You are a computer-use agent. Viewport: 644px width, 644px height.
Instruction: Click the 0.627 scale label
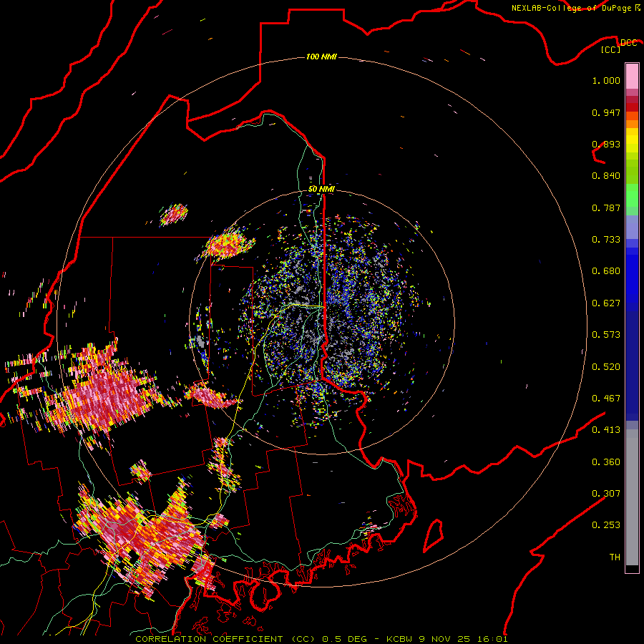pos(606,303)
